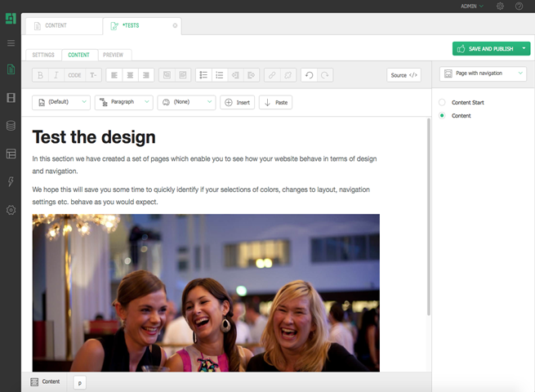The width and height of the screenshot is (535, 392).
Task: Undo the last change
Action: pos(309,75)
